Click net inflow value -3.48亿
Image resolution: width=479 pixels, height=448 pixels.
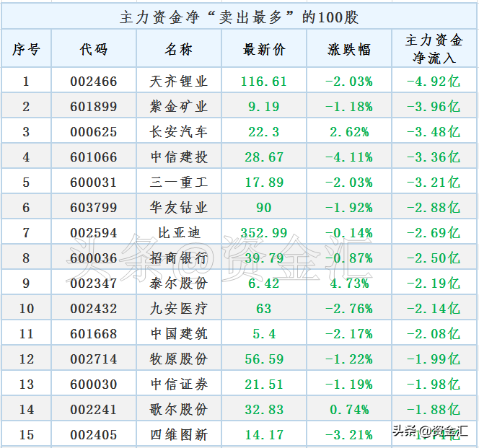coord(434,132)
